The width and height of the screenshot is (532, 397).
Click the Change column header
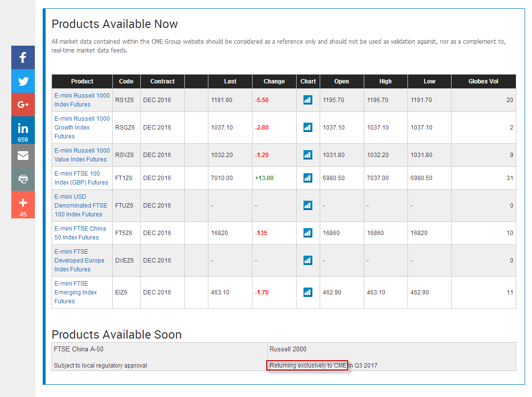pos(274,81)
